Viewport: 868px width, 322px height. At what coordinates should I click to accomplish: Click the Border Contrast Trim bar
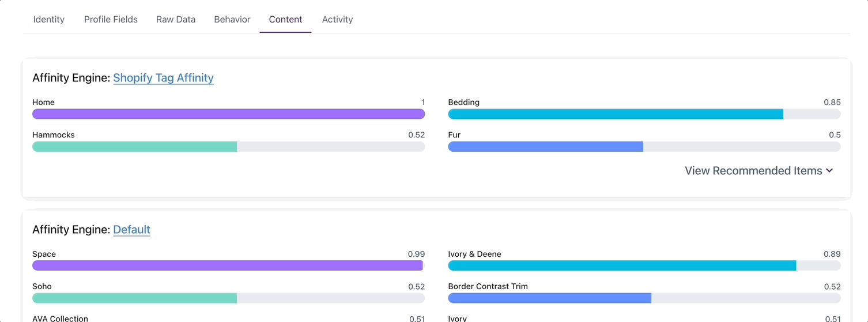tap(644, 298)
